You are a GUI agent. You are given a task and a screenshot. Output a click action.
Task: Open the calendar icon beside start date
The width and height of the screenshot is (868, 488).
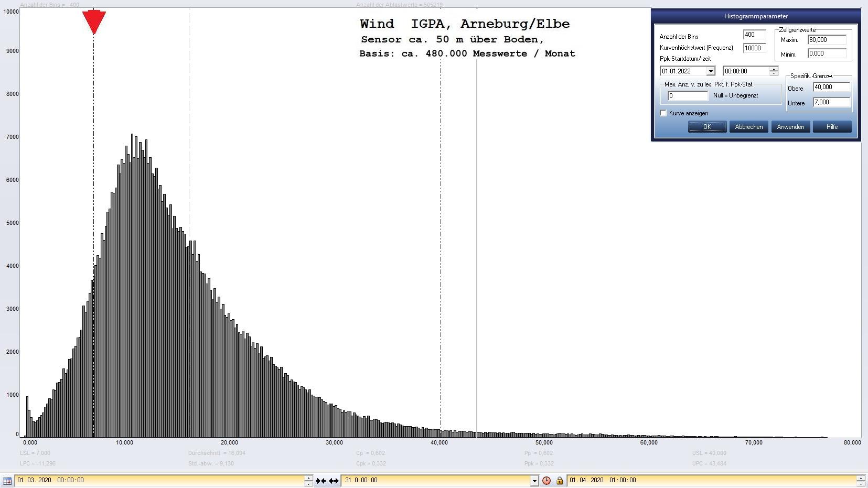(7, 480)
